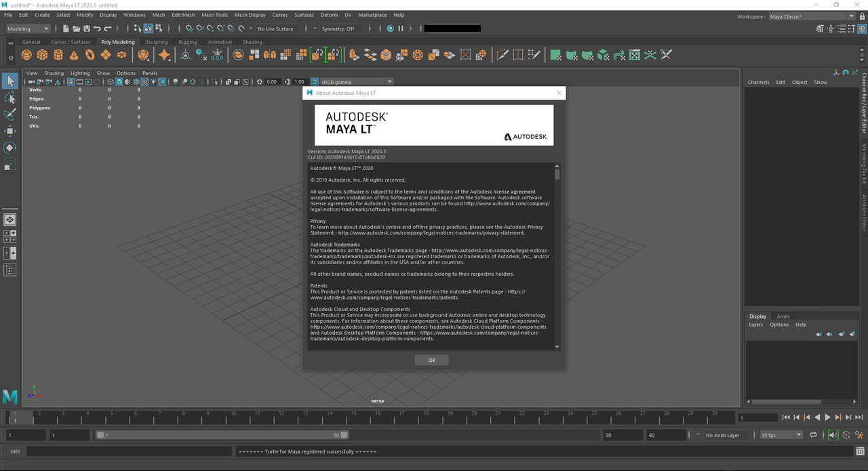Switch to the Sculpting shelf tab
Viewport: 868px width, 471px height.
click(x=156, y=42)
